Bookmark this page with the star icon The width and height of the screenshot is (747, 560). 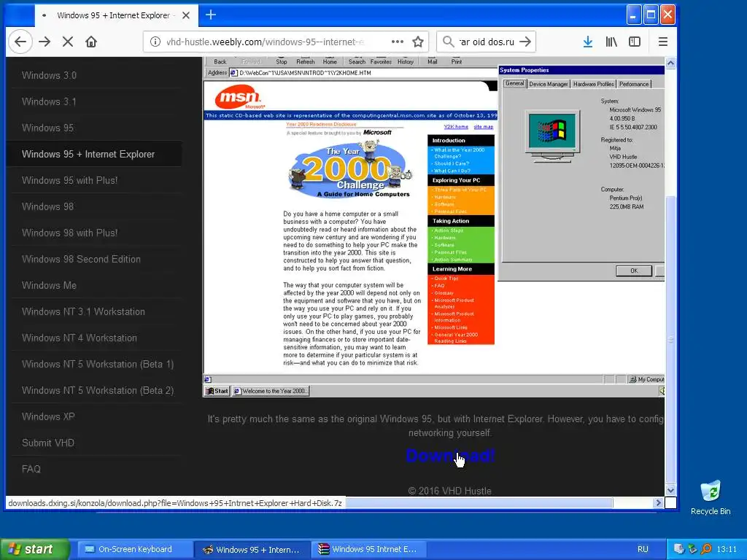(418, 42)
